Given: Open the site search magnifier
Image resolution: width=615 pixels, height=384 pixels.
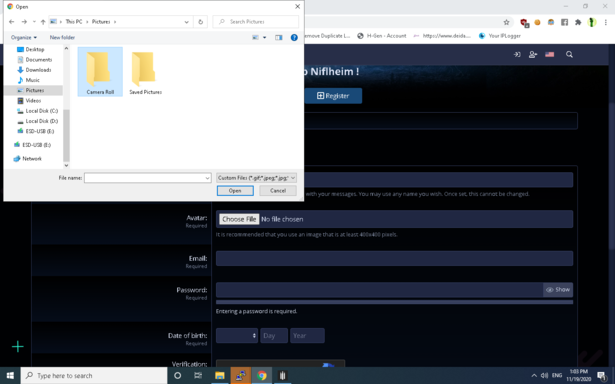Looking at the screenshot, I should pyautogui.click(x=570, y=55).
